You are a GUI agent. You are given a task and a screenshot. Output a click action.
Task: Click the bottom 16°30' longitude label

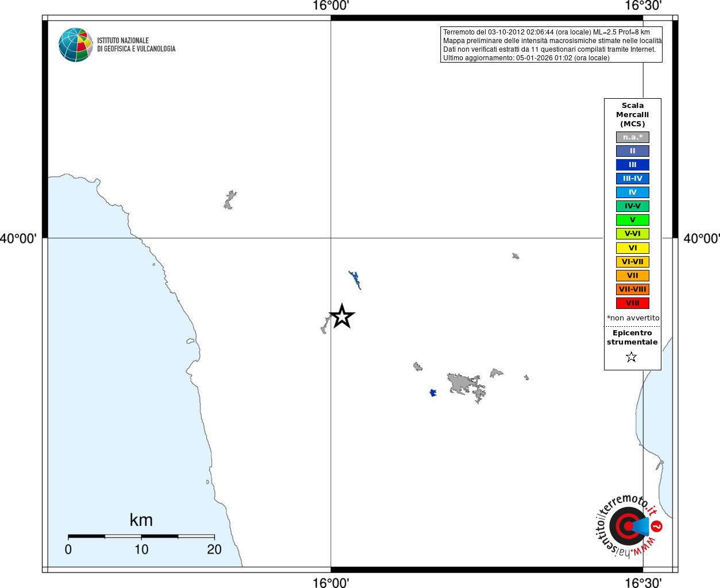pyautogui.click(x=643, y=582)
